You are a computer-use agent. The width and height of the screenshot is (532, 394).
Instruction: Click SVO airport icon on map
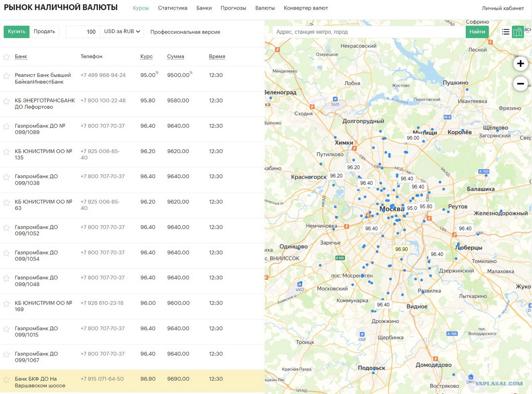pos(335,99)
